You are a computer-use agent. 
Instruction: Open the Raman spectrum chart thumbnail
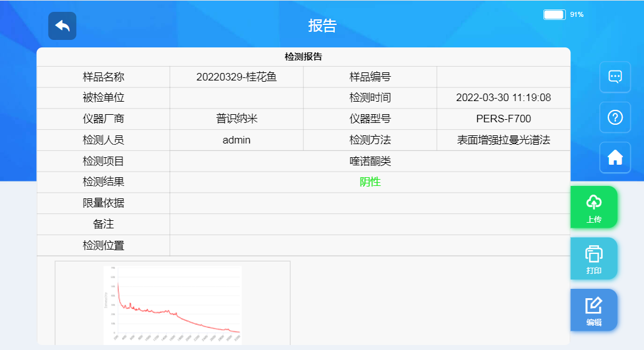click(x=172, y=303)
